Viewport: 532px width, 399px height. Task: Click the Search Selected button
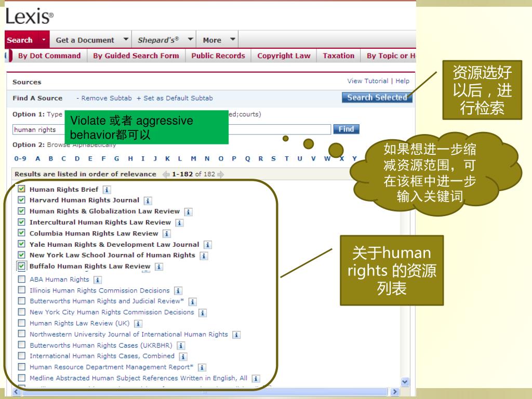[x=377, y=97]
